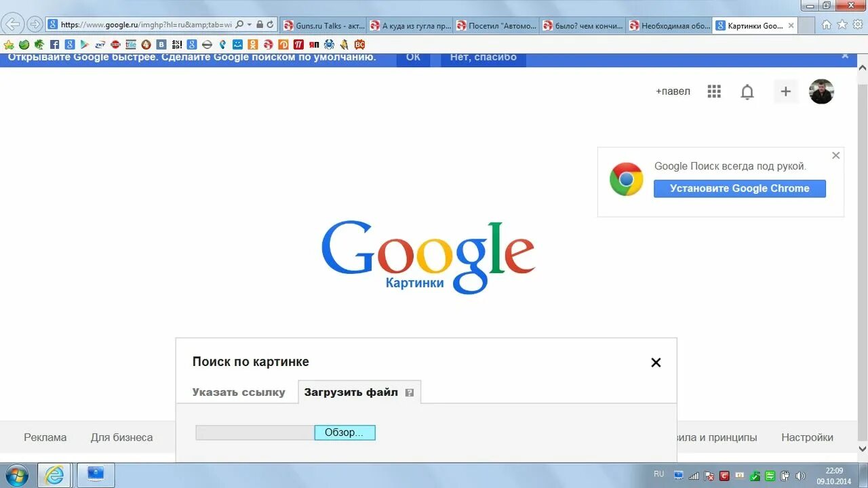Open the 'Реклама' footer link
This screenshot has height=488, width=868.
click(45, 438)
